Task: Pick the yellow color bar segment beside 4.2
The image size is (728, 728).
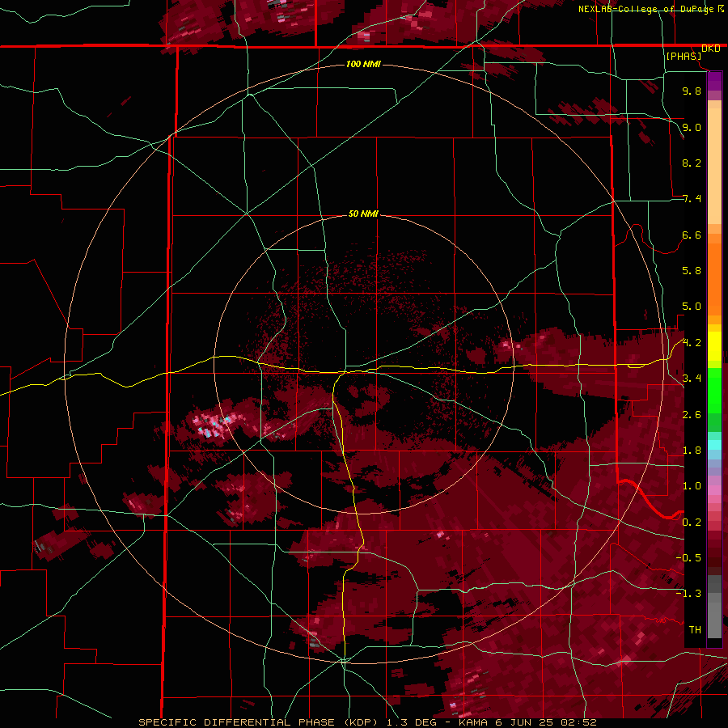Action: (714, 345)
